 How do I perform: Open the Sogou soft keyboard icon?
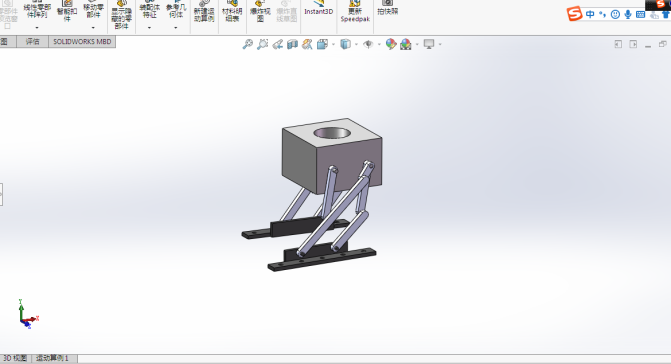[x=641, y=14]
